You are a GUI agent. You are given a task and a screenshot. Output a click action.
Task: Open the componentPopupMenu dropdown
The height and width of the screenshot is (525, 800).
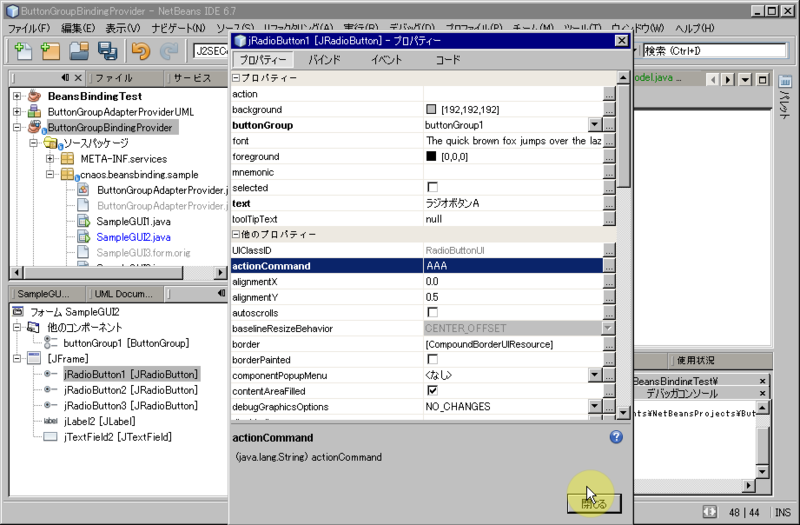(594, 376)
